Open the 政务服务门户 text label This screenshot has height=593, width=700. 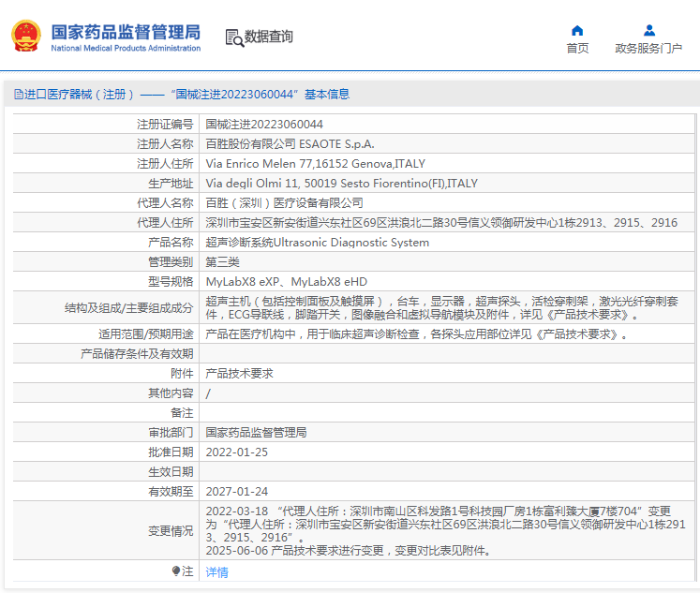648,49
